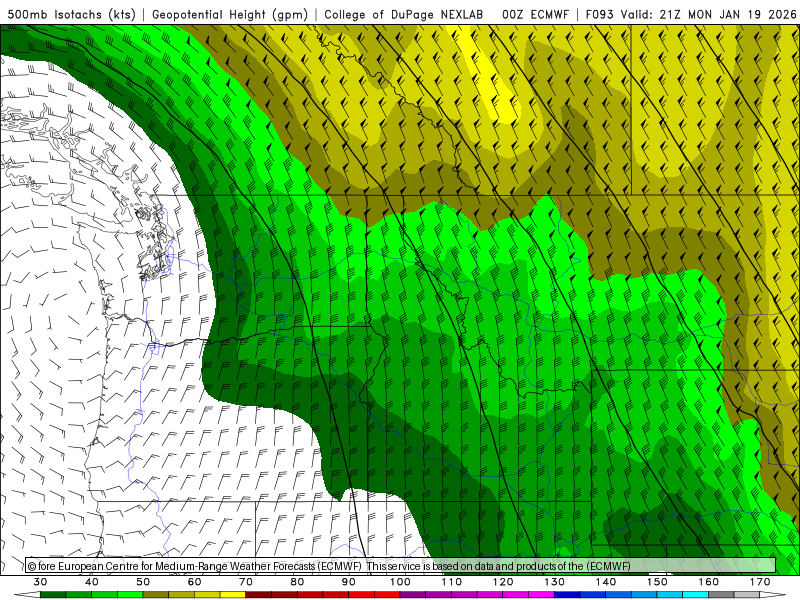Click the '500mb Isotachs (kts)' title text

pyautogui.click(x=72, y=15)
